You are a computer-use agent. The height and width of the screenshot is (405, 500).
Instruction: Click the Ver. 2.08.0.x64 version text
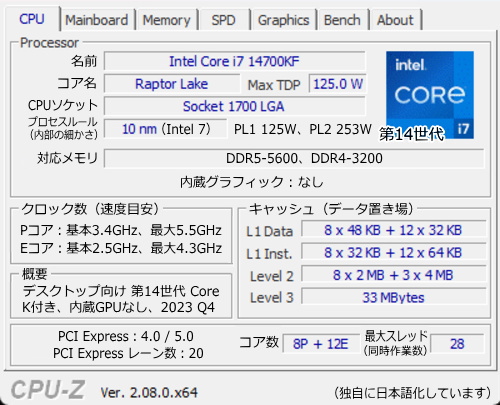(x=149, y=392)
